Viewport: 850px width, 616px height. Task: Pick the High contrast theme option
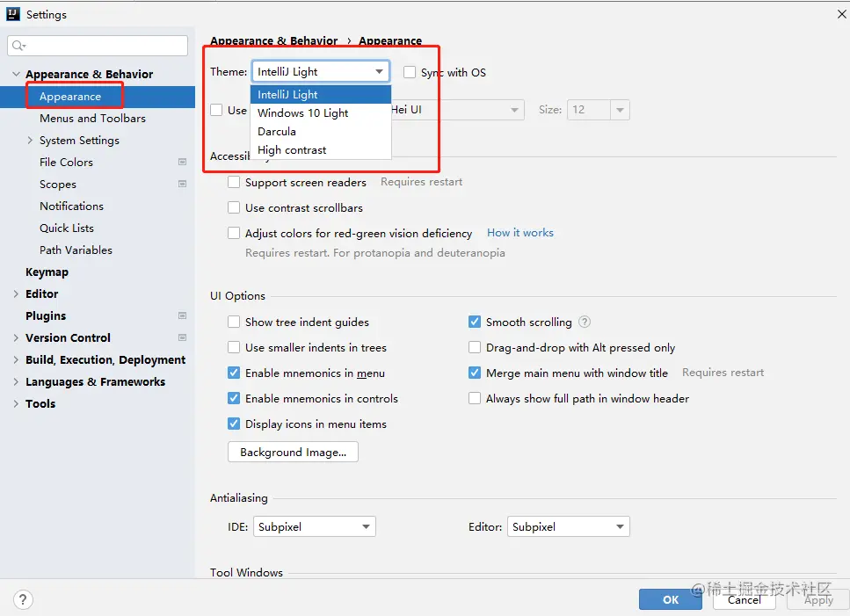pos(320,149)
